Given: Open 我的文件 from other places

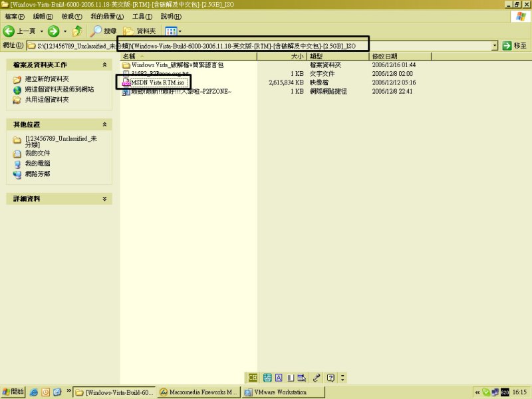Looking at the screenshot, I should [37, 154].
